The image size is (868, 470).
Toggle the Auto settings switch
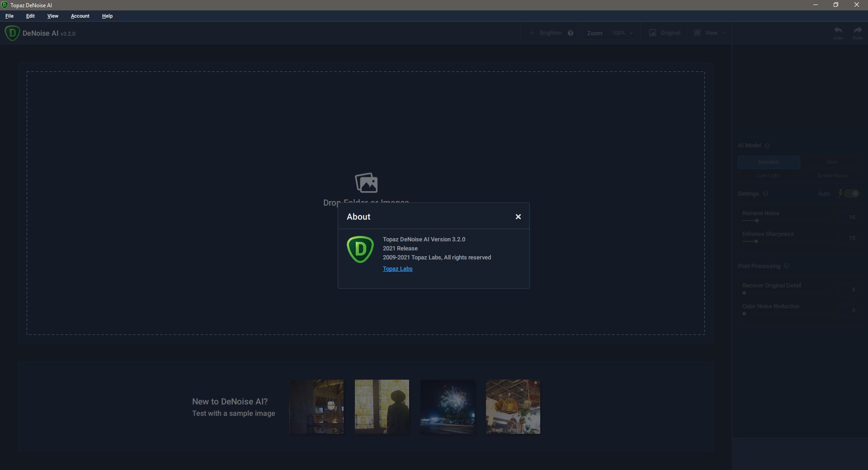pyautogui.click(x=852, y=193)
